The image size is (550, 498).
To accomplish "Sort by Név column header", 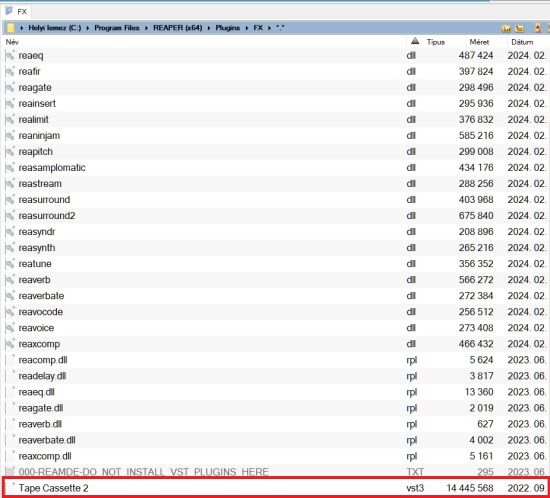I will coord(12,42).
